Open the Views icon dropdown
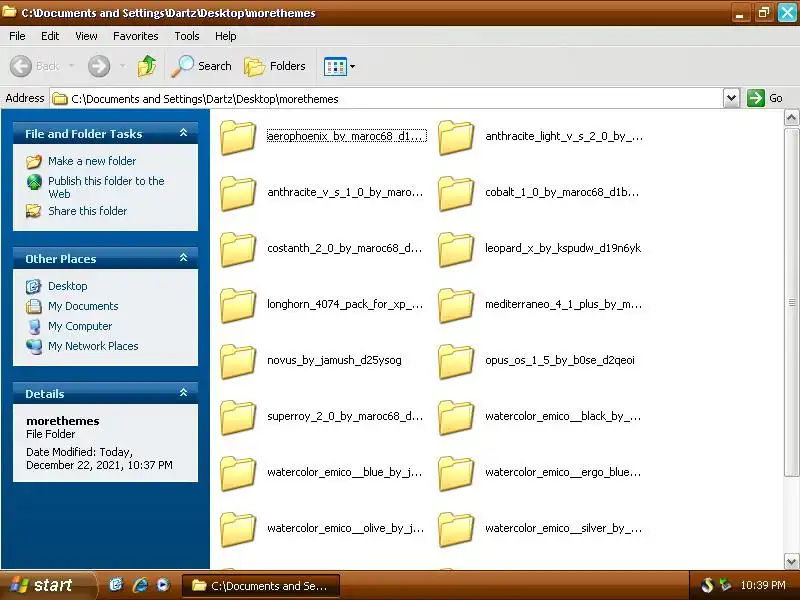Screen dimensions: 800x600 [x=339, y=66]
